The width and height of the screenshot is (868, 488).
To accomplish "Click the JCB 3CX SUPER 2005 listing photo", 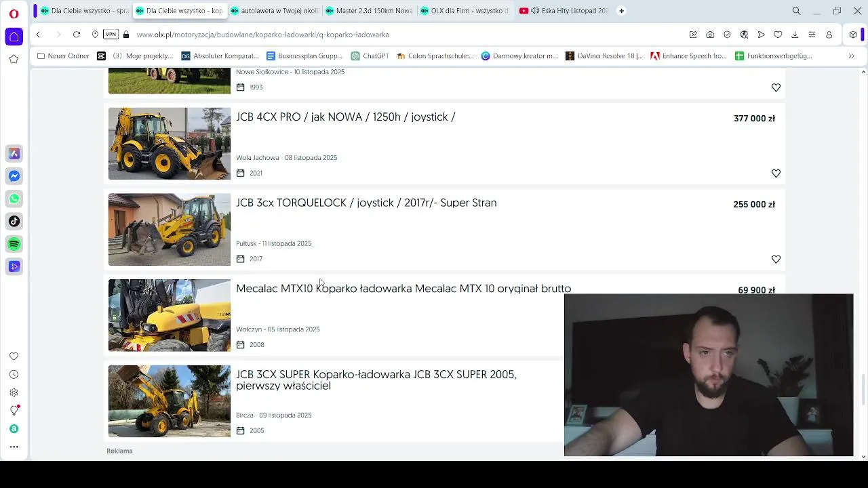I will click(170, 401).
